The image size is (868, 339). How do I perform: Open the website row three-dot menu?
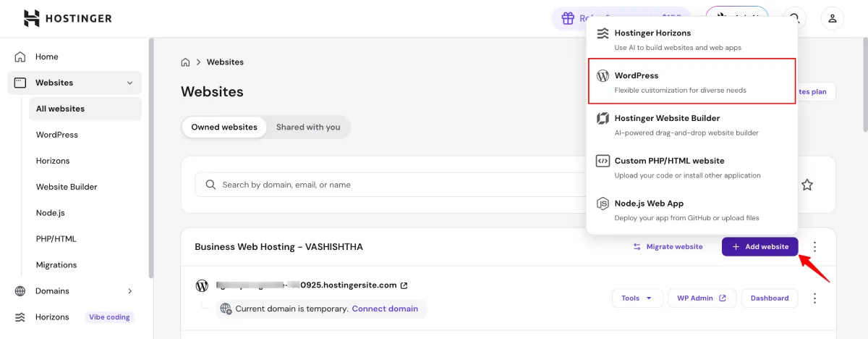pos(815,298)
